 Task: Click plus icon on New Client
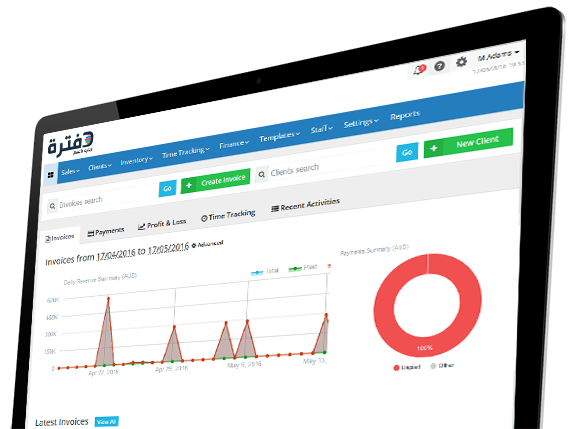coord(434,148)
